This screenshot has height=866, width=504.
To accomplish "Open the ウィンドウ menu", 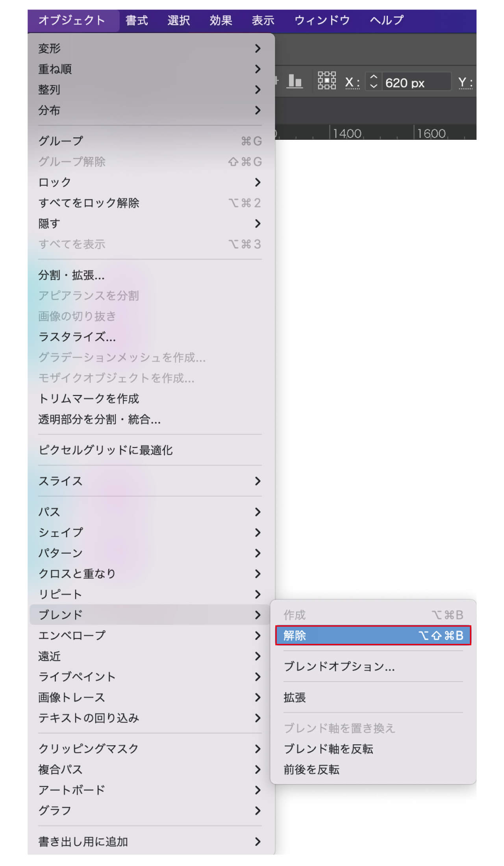I will coord(322,20).
